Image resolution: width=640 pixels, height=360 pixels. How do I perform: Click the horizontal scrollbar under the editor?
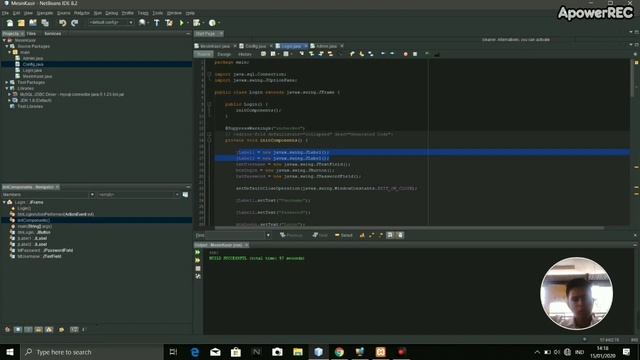[x=409, y=228]
